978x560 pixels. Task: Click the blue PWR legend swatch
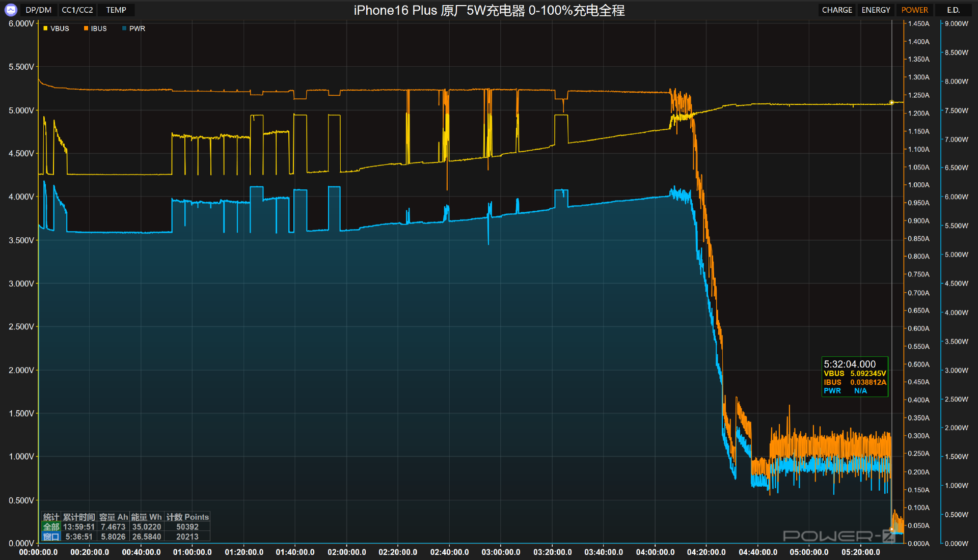click(124, 29)
